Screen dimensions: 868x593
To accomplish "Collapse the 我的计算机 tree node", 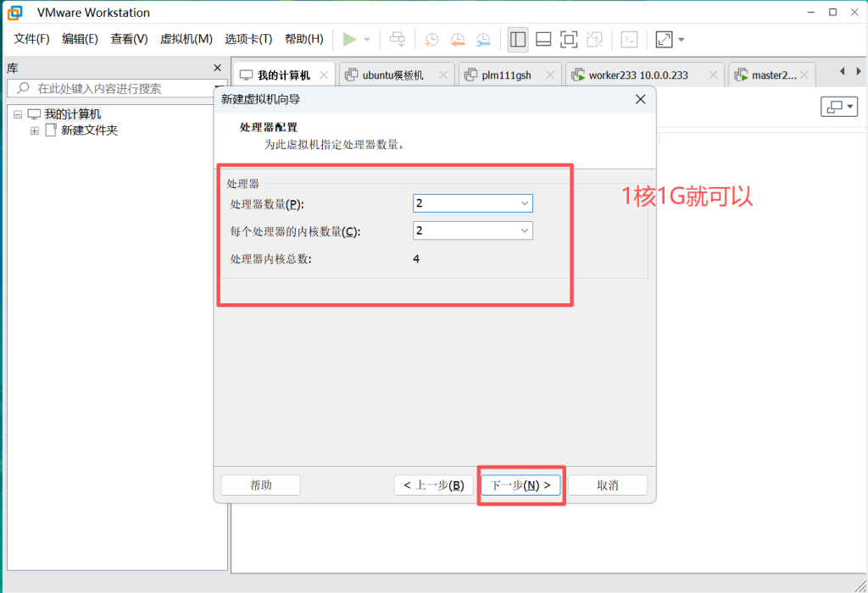I will point(18,114).
